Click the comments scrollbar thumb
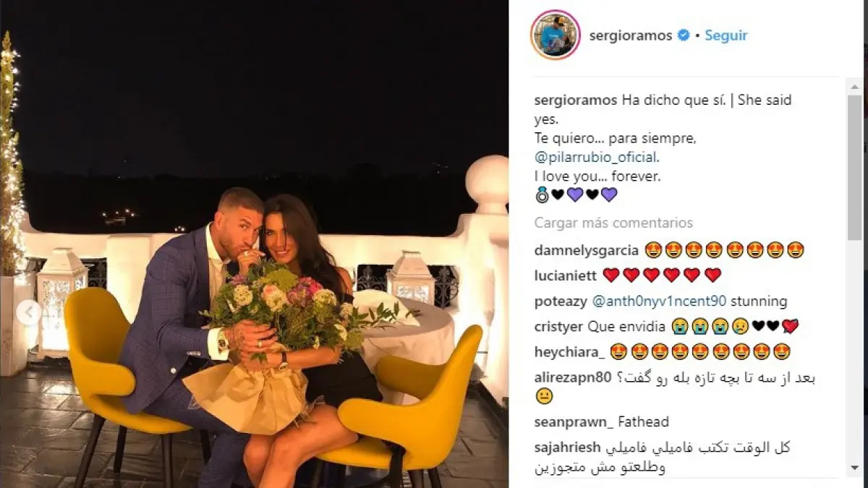This screenshot has width=868, height=488. click(x=854, y=167)
